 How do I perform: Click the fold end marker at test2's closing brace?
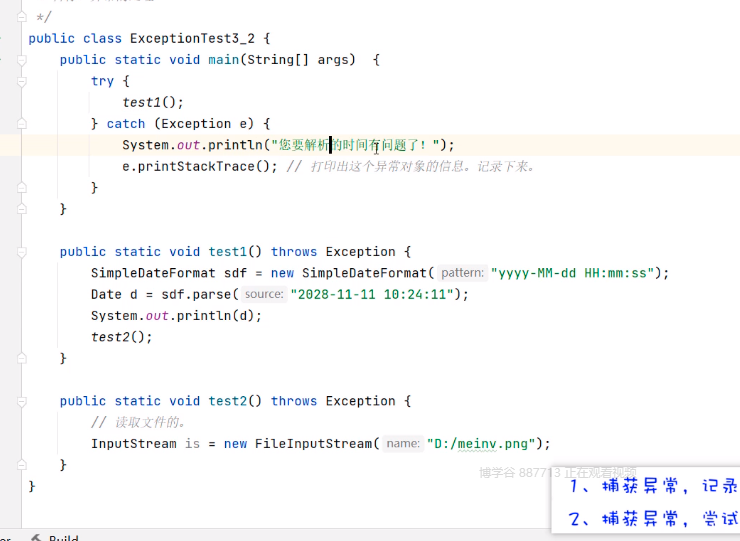point(22,465)
